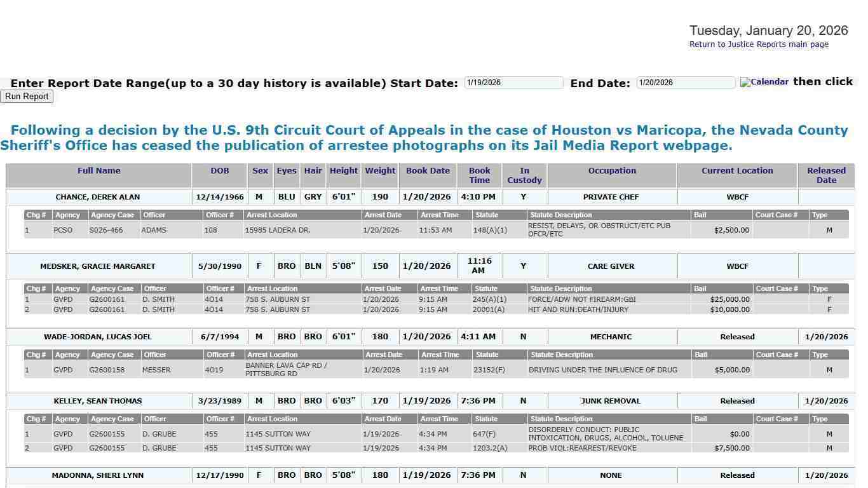Click the Book Date column header
Image resolution: width=868 pixels, height=488 pixels.
(428, 170)
